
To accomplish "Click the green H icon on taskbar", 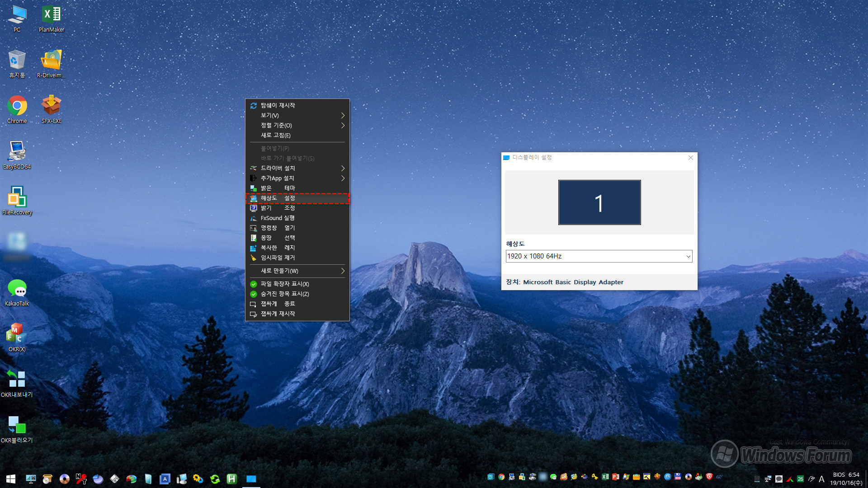I will coord(232,479).
